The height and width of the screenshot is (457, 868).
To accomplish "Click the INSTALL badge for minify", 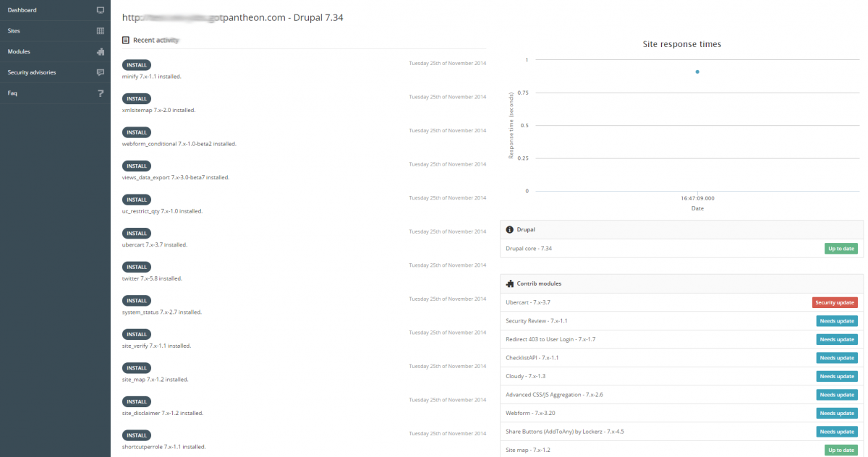I will [137, 65].
